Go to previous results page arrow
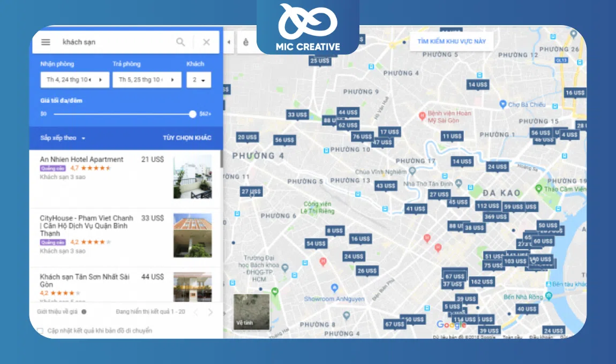Screen dimensions: 616x364 196,312
